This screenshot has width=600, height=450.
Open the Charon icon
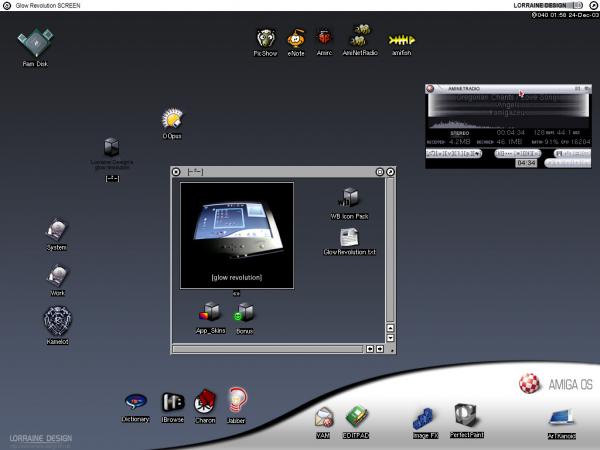click(x=205, y=402)
